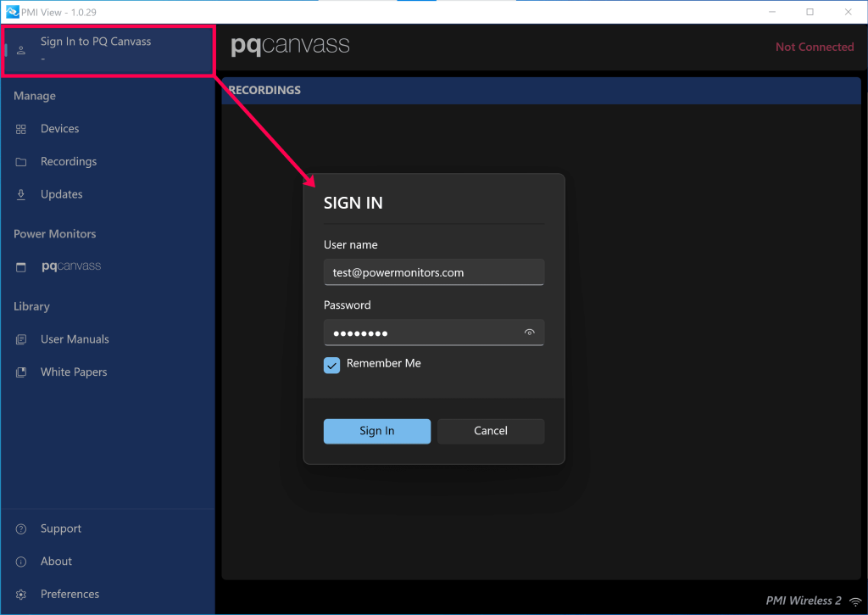Screen dimensions: 868x615
Task: Click the Recordings folder icon
Action: point(21,162)
